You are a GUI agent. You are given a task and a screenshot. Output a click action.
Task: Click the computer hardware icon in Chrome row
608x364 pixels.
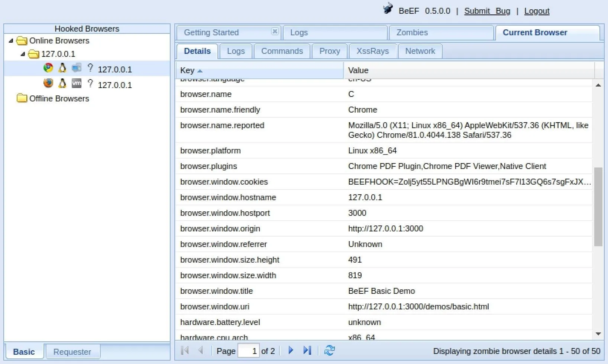pos(77,68)
